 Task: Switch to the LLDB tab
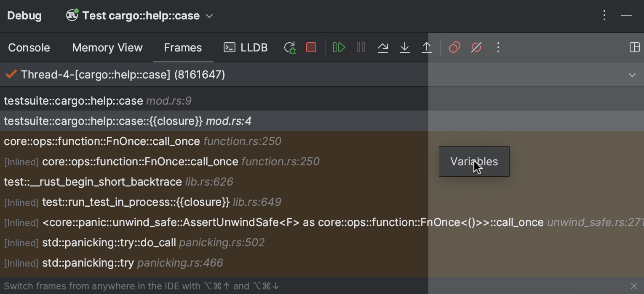pyautogui.click(x=246, y=47)
